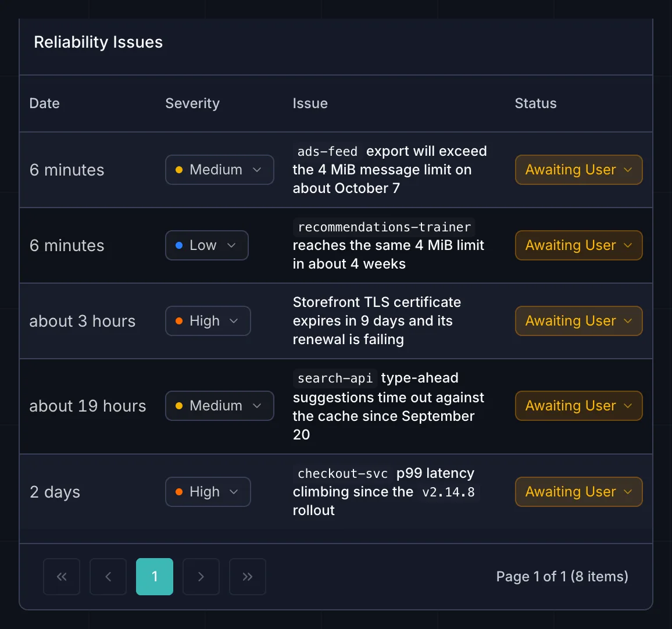Change Awaiting User status for Storefront TLS issue
This screenshot has height=629, width=672.
[578, 321]
